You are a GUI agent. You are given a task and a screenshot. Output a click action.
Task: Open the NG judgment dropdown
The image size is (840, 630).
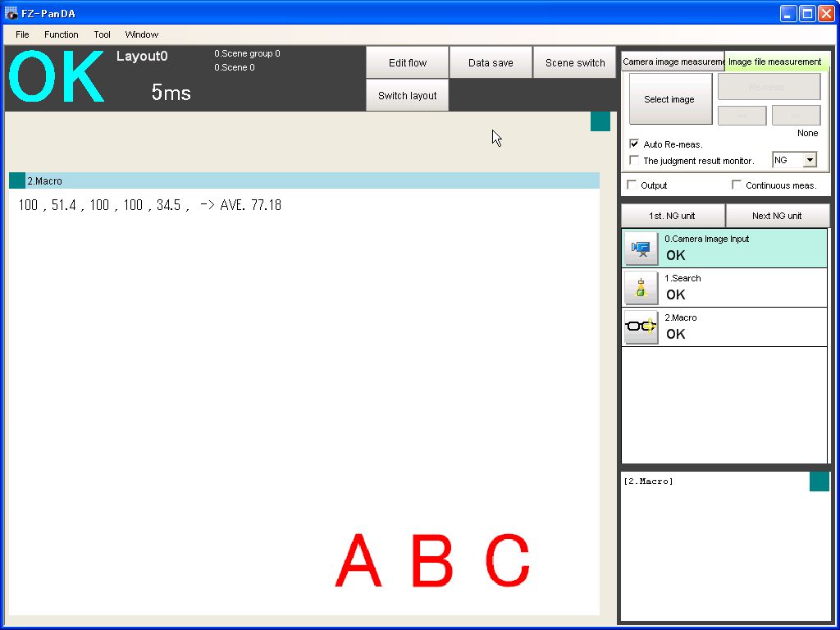[x=810, y=161]
